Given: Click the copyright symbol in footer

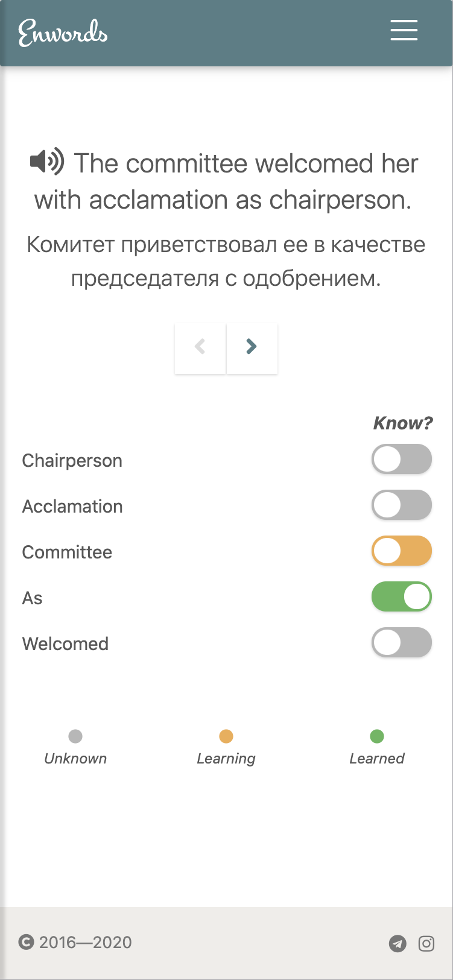Looking at the screenshot, I should [26, 942].
